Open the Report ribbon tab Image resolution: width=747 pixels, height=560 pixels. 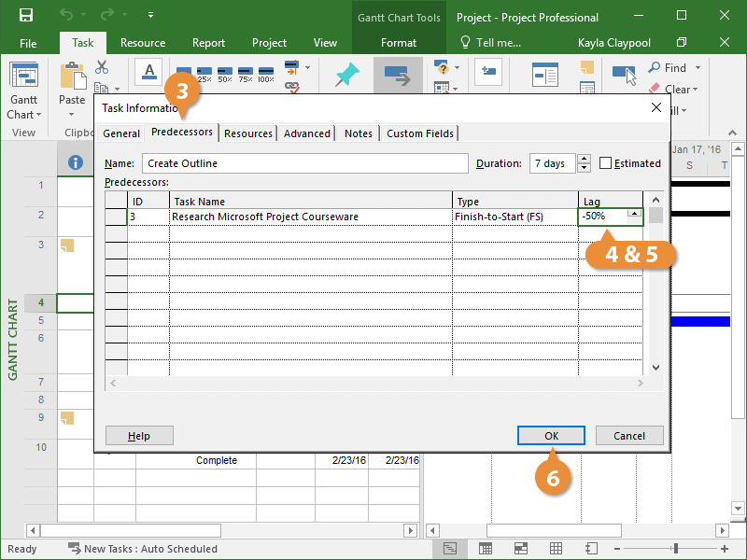(x=208, y=43)
